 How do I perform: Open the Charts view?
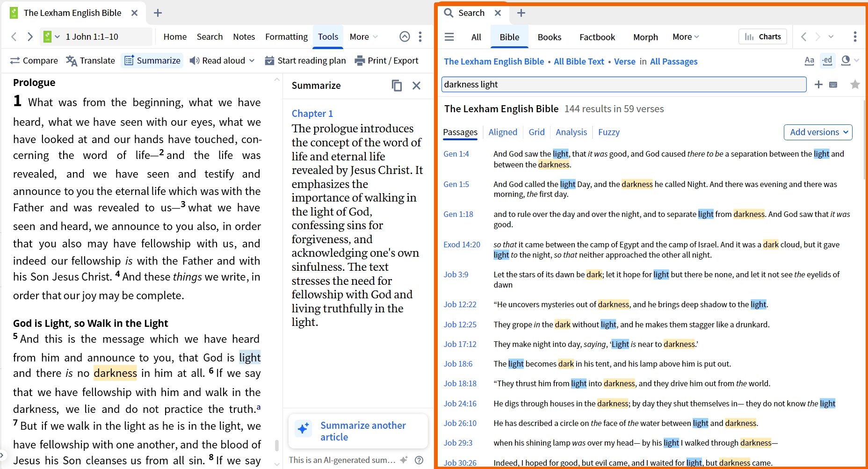763,36
